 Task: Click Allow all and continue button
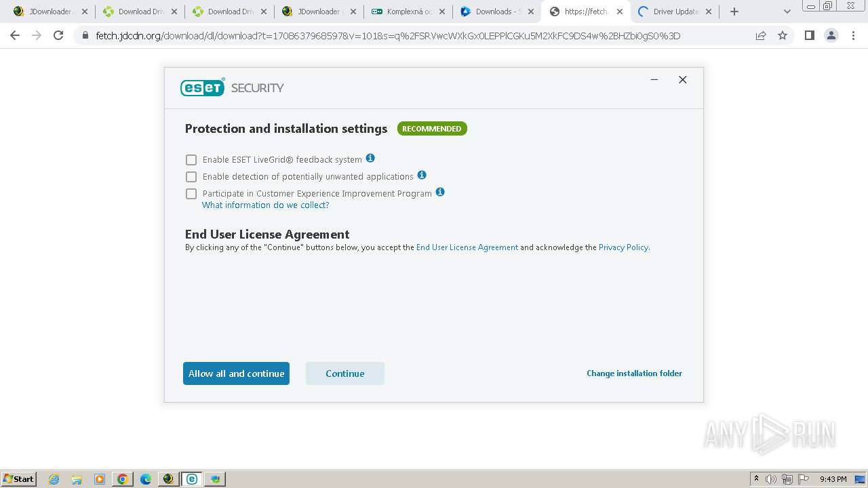[236, 373]
